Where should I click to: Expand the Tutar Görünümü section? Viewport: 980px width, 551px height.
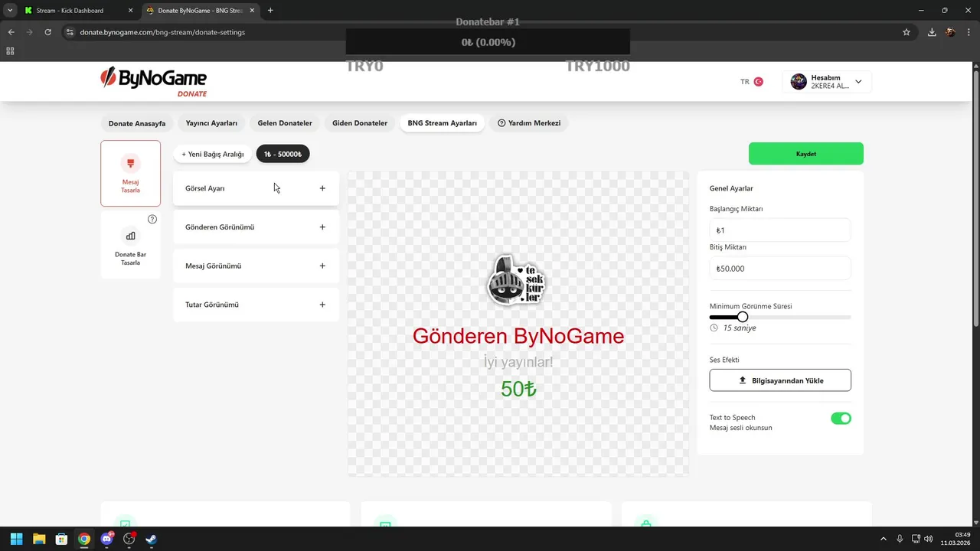[256, 305]
